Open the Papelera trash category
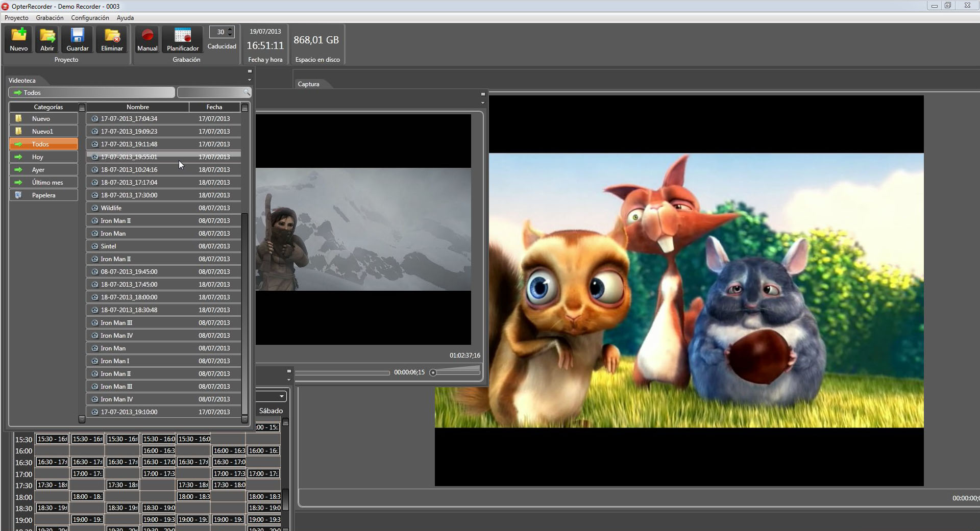The image size is (980, 531). (43, 195)
